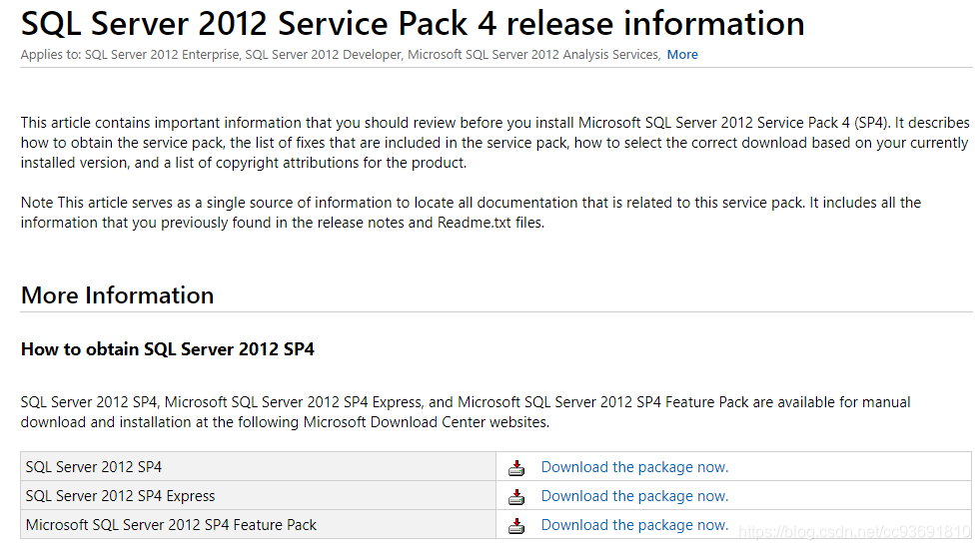Click the Note paragraph about single source
The image size is (980, 550).
471,212
